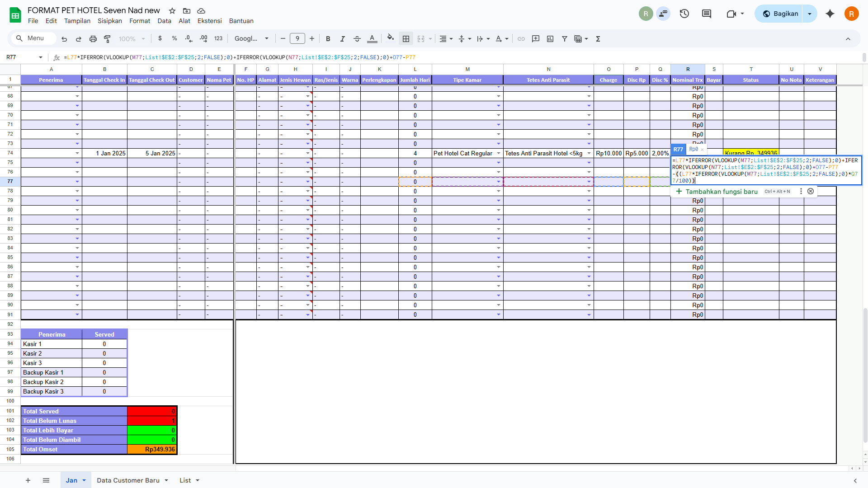Click the undo icon in toolbar
This screenshot has width=868, height=488.
[x=64, y=39]
